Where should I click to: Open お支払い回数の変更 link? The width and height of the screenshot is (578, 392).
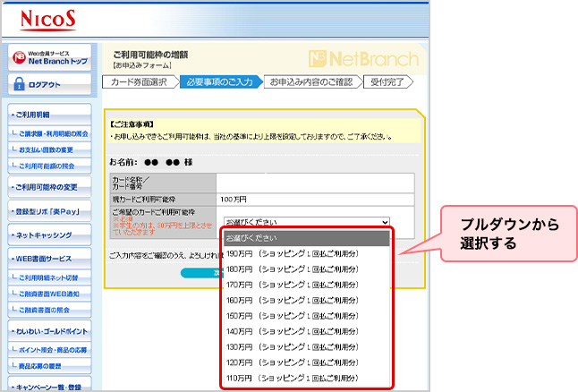click(50, 149)
